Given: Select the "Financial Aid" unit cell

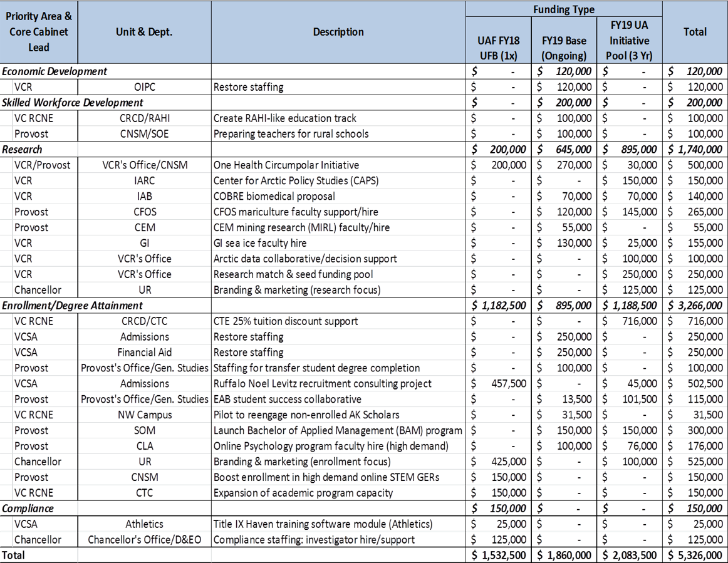Looking at the screenshot, I should 144,353.
